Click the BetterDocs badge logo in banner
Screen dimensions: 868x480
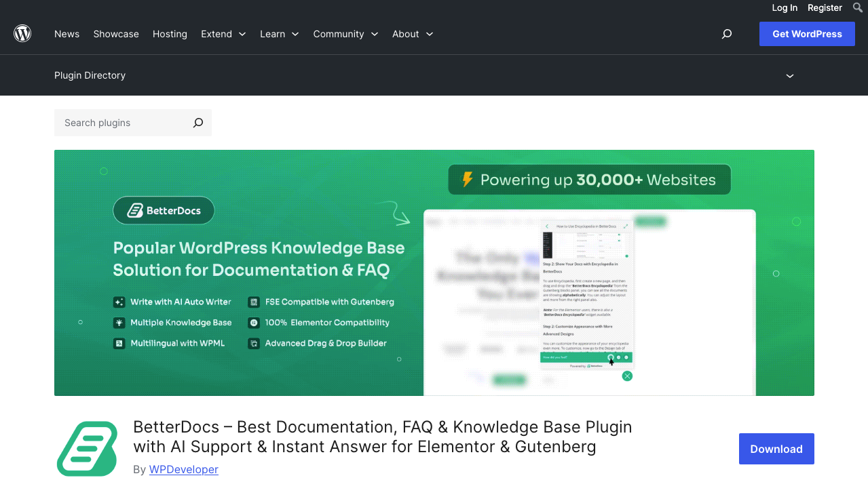click(164, 211)
